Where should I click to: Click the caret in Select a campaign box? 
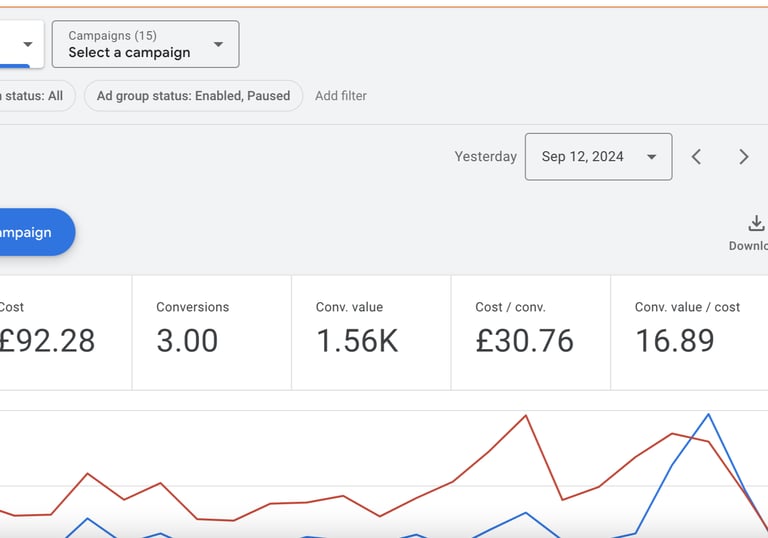point(218,44)
